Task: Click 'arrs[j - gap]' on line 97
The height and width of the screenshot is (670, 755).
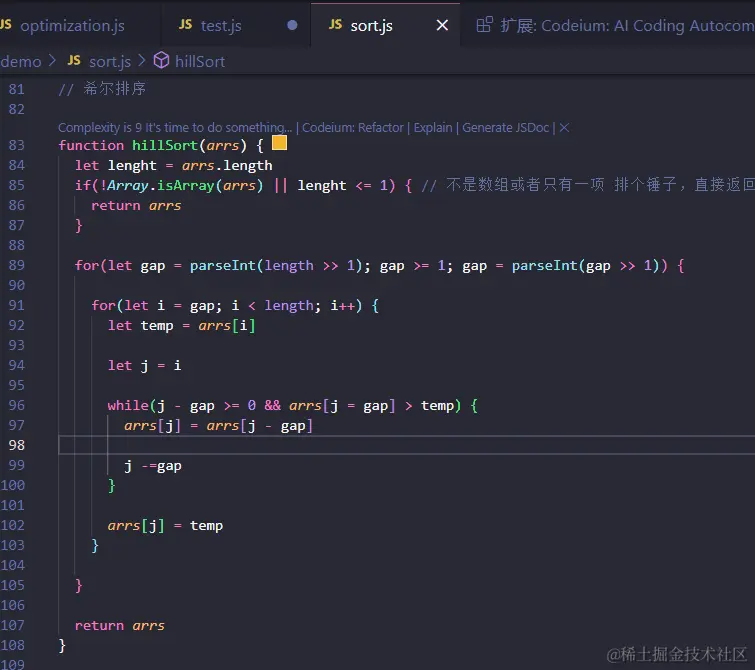Action: tap(260, 426)
